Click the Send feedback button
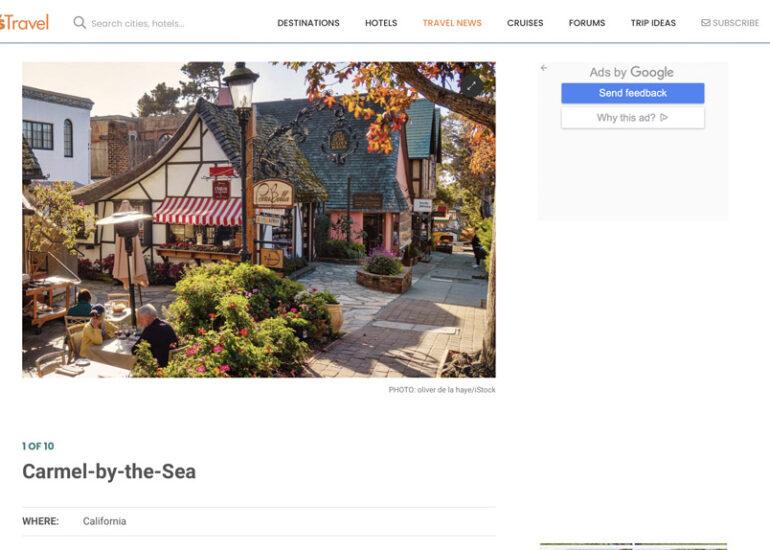Viewport: 770px width, 550px height. [632, 93]
